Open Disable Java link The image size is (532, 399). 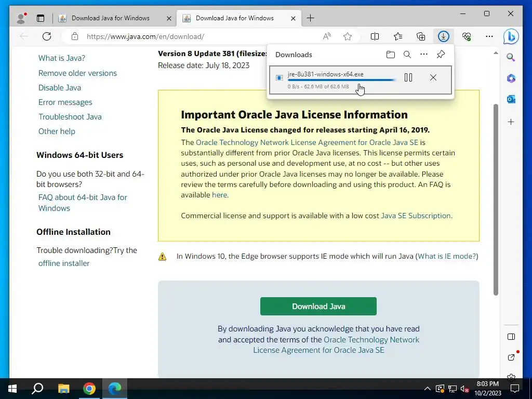[x=60, y=87]
